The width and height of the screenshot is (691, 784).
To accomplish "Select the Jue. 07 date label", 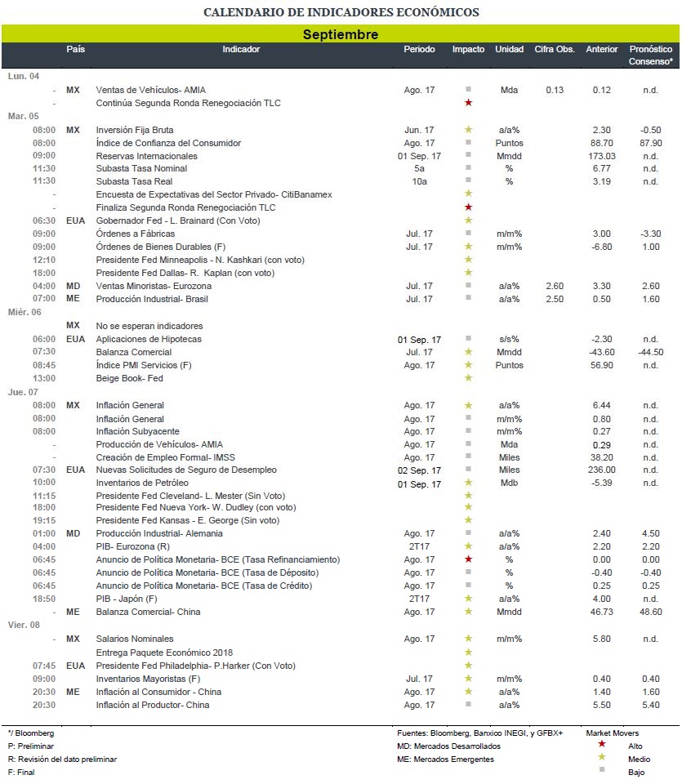I will 23,392.
